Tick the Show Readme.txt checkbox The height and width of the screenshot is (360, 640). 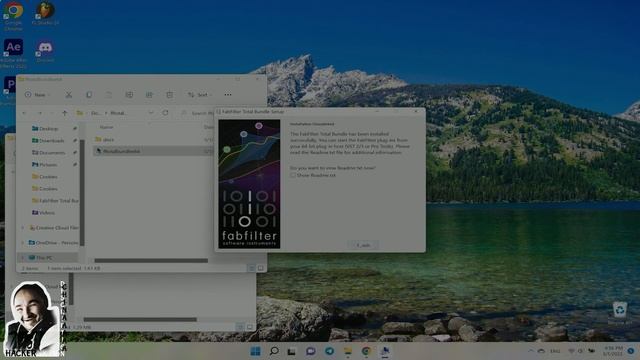pos(293,175)
